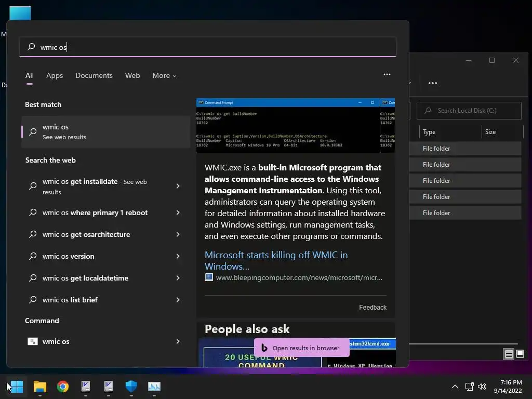Click the Windows Start button
The width and height of the screenshot is (532, 399).
click(17, 386)
